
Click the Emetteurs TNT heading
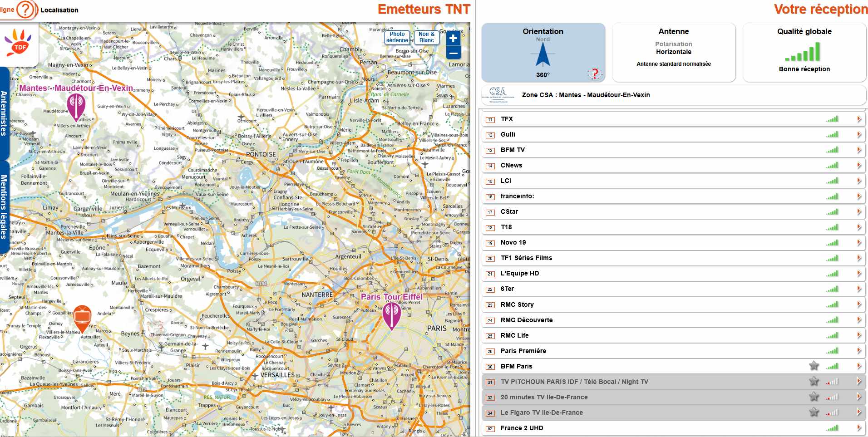(424, 9)
